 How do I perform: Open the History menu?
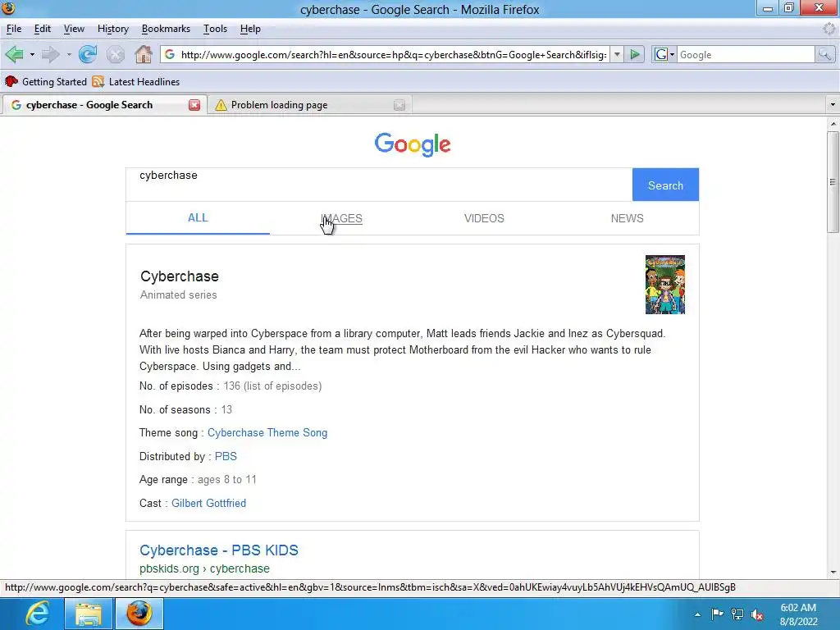[113, 29]
